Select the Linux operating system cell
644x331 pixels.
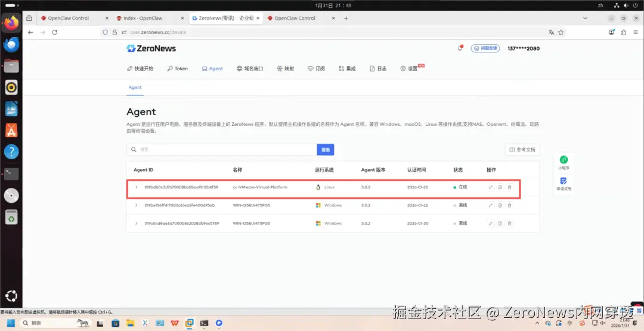(325, 187)
